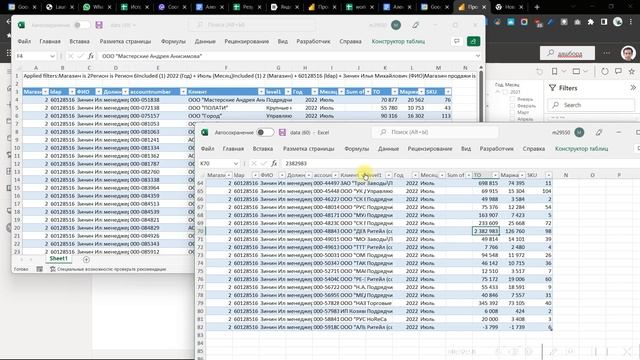Open SKU filter dropdown in front window
Viewport: 640px width, 360px height.
pos(549,175)
